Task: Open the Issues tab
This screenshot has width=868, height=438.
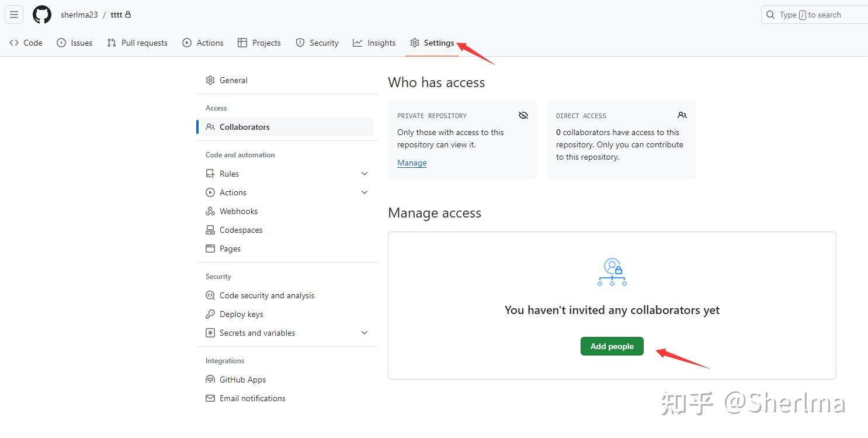Action: [x=75, y=43]
